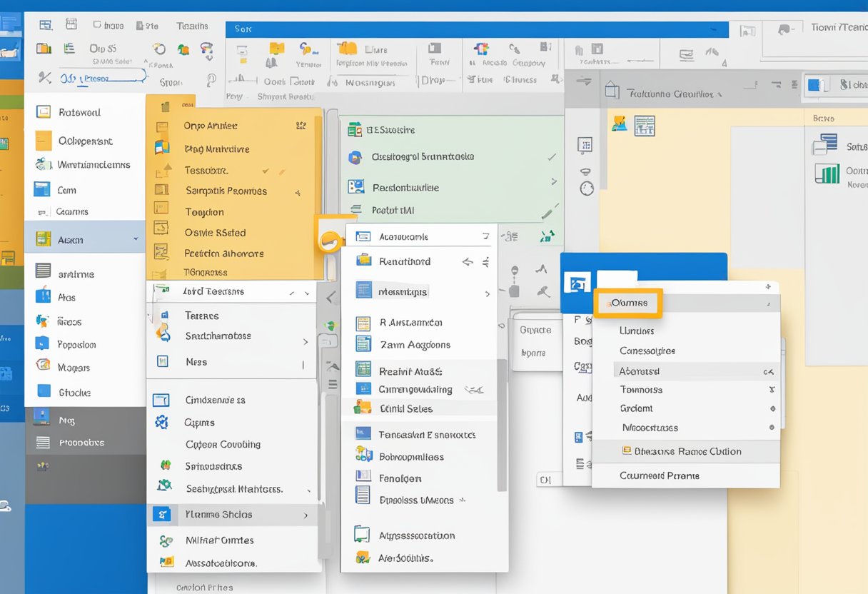Click the document icon beside Dmeolss Mkeons
Viewport: 868px width, 594px height.
pos(363,495)
